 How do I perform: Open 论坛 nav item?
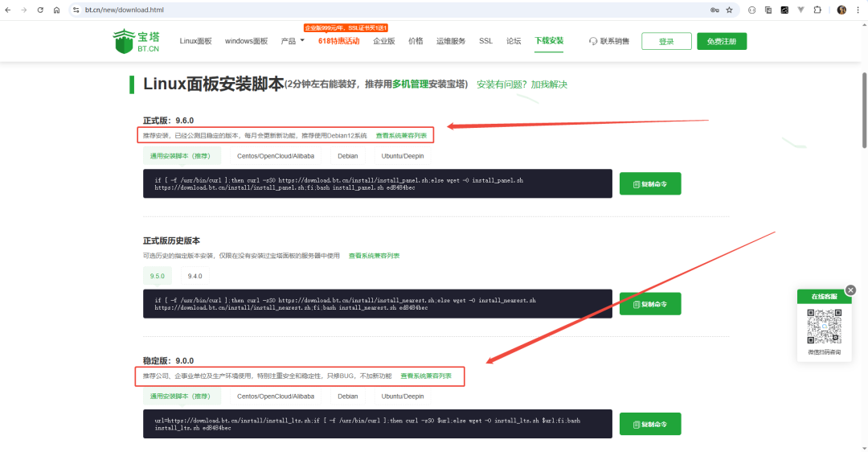514,41
